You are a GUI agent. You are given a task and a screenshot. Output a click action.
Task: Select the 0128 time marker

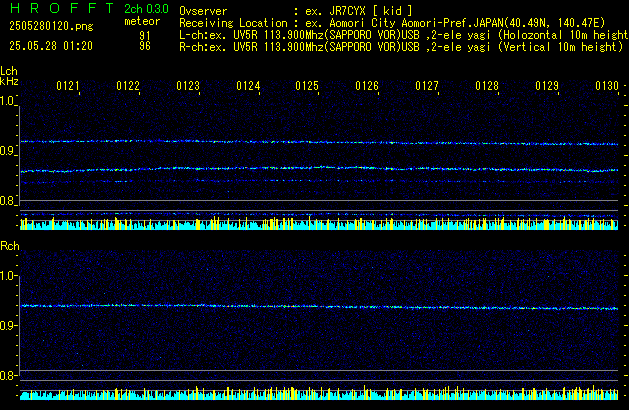pos(487,86)
